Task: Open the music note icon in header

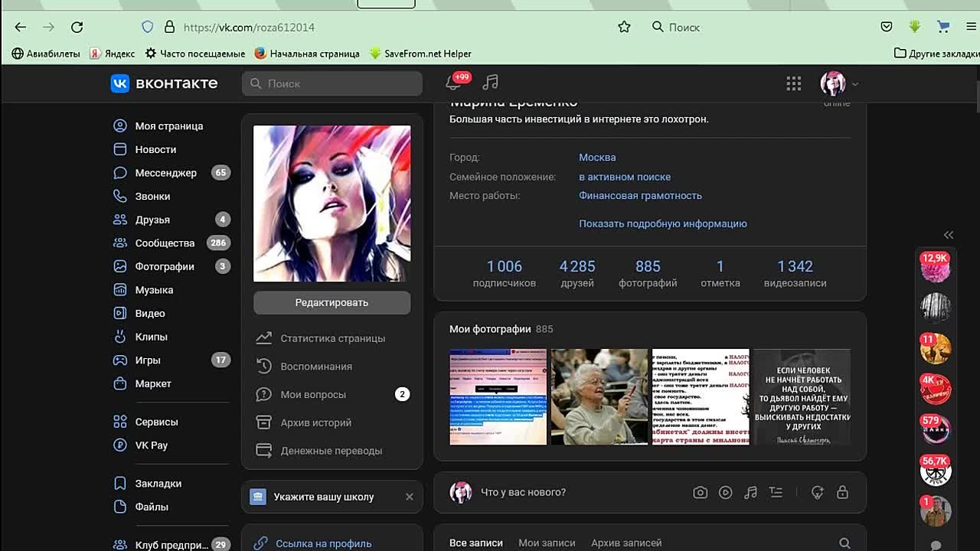Action: tap(491, 83)
